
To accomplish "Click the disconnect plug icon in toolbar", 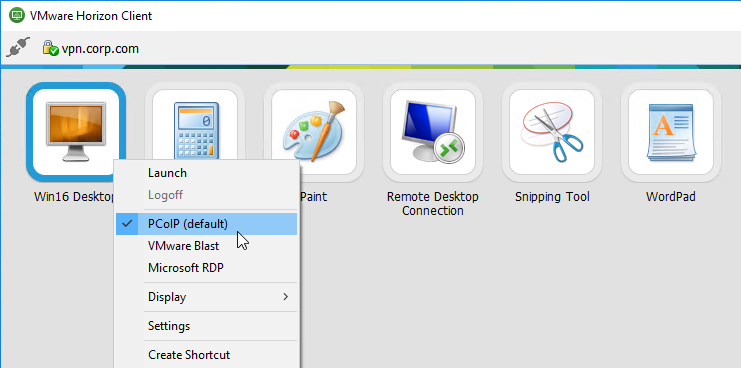I will (x=18, y=48).
